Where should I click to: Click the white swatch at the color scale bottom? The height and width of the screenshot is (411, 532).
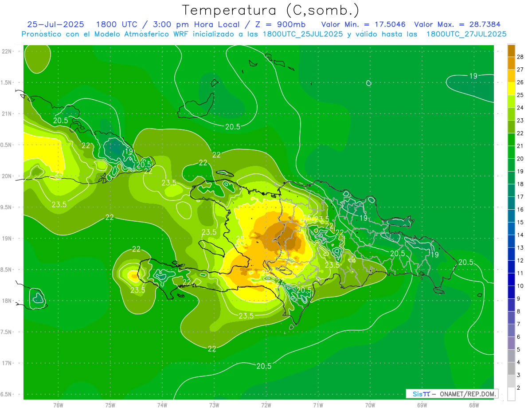pos(511,394)
